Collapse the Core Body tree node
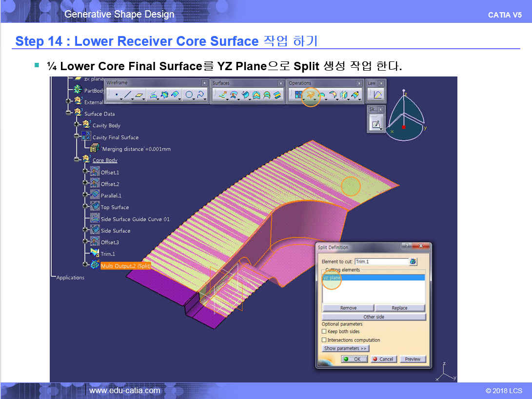This screenshot has height=399, width=532. point(77,160)
